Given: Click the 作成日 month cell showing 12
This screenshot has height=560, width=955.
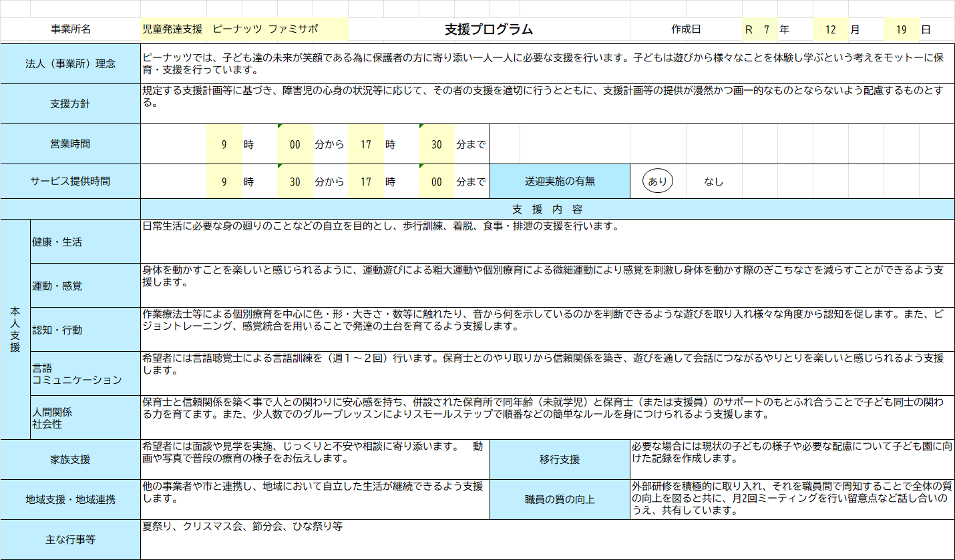Looking at the screenshot, I should coord(830,30).
